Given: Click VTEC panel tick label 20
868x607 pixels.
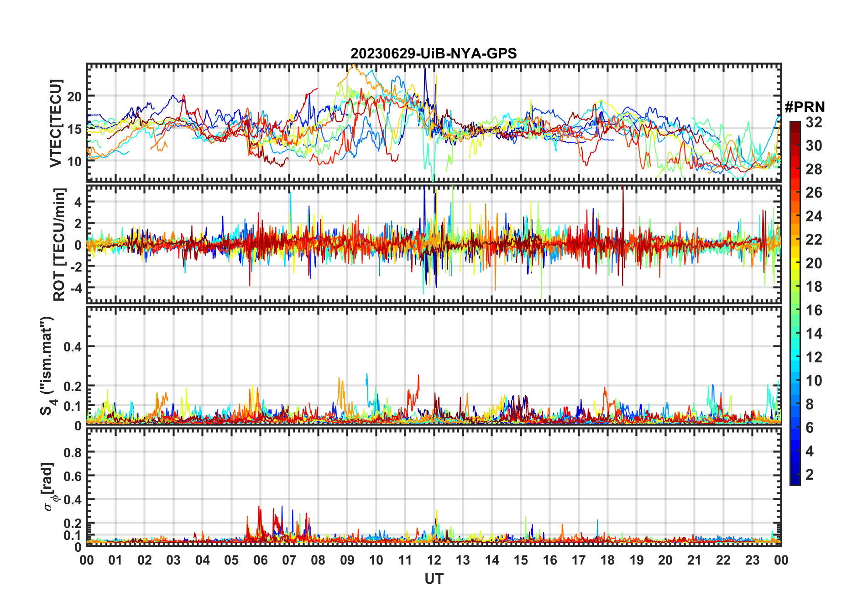Looking at the screenshot, I should [x=74, y=97].
